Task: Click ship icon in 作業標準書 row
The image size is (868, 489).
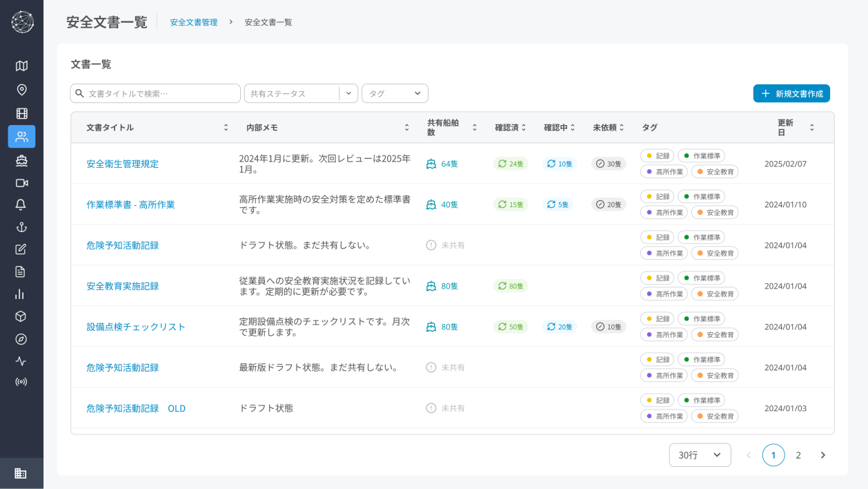Action: tap(431, 204)
